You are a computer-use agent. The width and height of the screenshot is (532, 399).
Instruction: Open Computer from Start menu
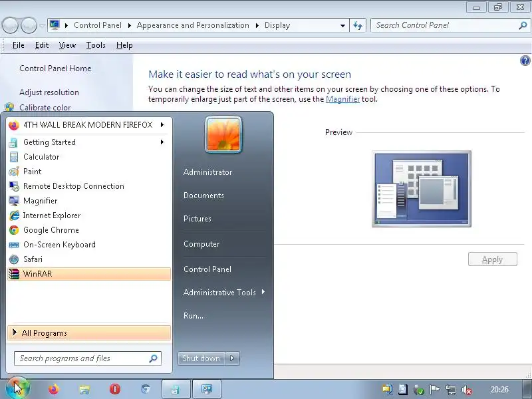coord(201,244)
